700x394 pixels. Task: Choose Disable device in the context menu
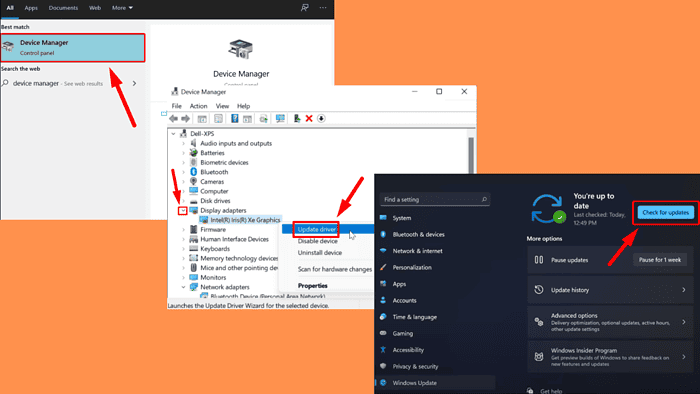pyautogui.click(x=317, y=241)
